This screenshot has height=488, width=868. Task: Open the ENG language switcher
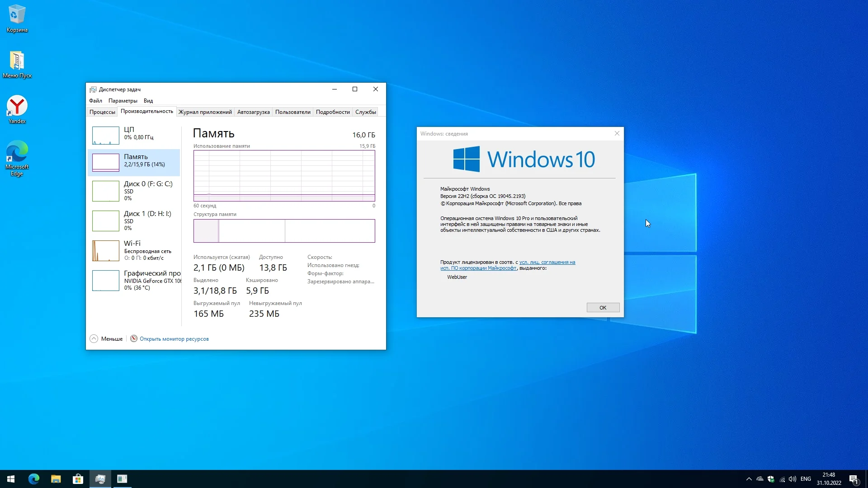tap(806, 479)
